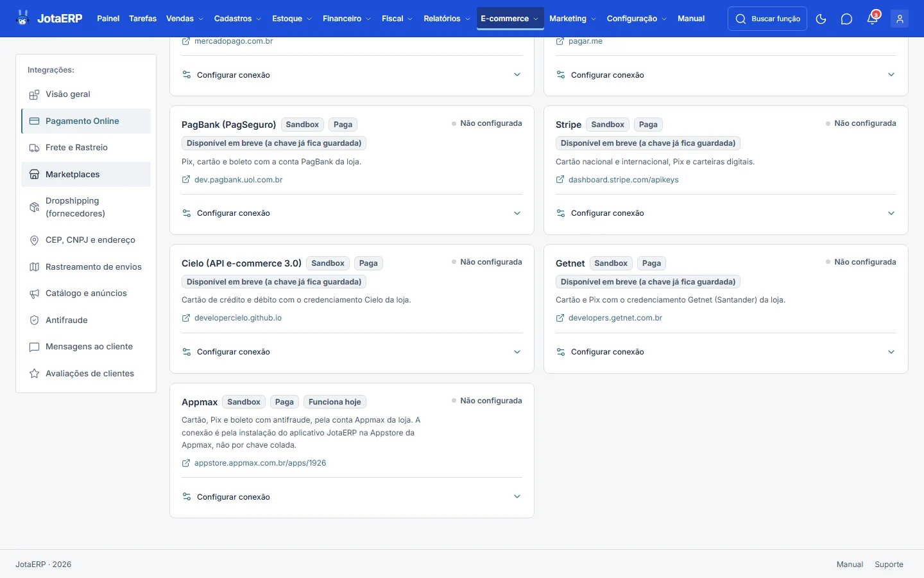
Task: Open Antifraude in sidebar
Action: point(86,320)
